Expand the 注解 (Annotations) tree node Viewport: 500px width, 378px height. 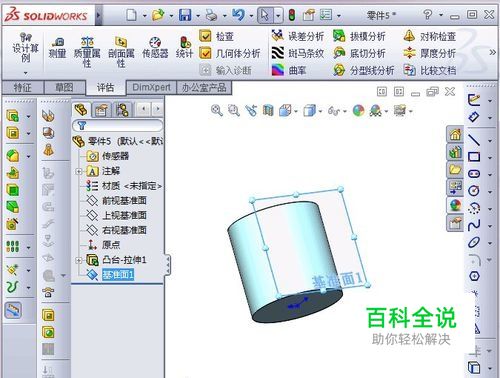point(79,171)
